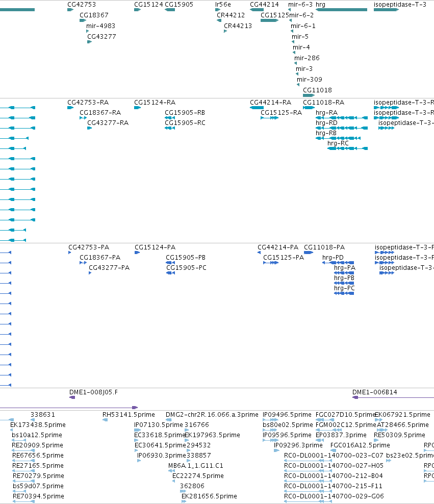Click the RH53141.5prime EST label
434x504 pixels.
pos(129,415)
